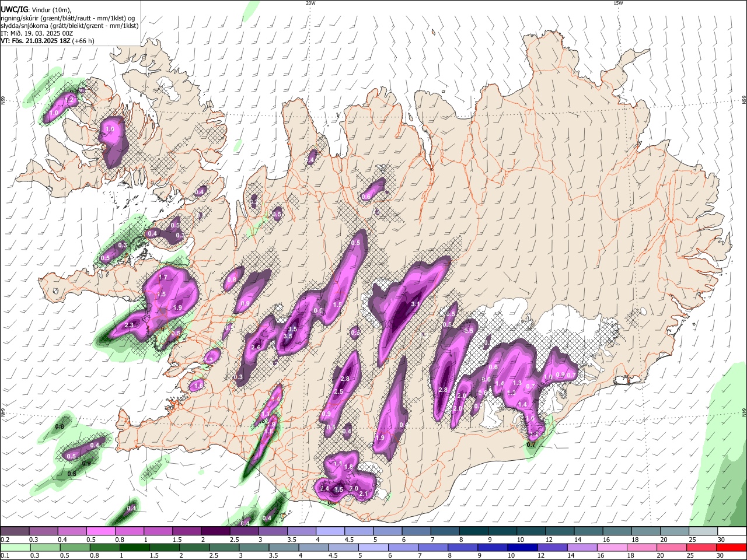The width and height of the screenshot is (747, 560).
Task: Pick the lower-row legend swatch labeled 20
Action: [x=672, y=547]
